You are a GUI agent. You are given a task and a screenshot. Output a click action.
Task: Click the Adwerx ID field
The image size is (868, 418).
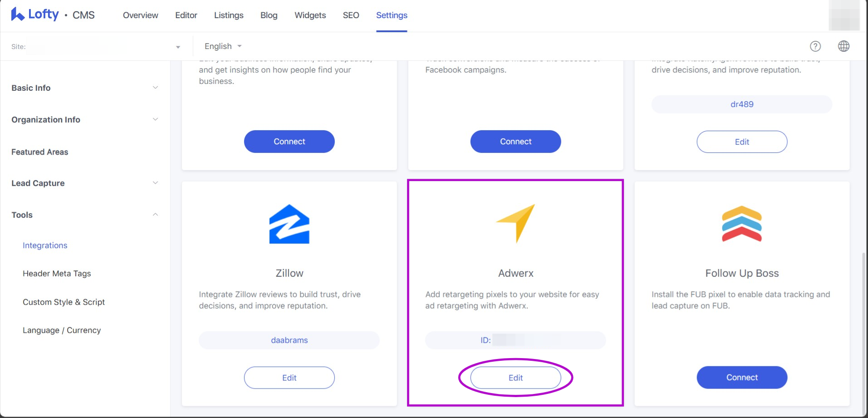click(x=515, y=340)
